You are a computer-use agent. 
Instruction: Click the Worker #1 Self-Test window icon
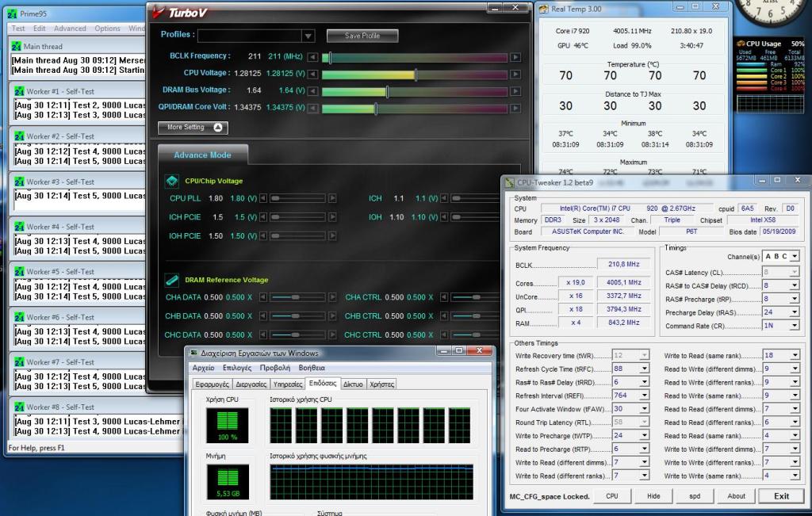(19, 91)
